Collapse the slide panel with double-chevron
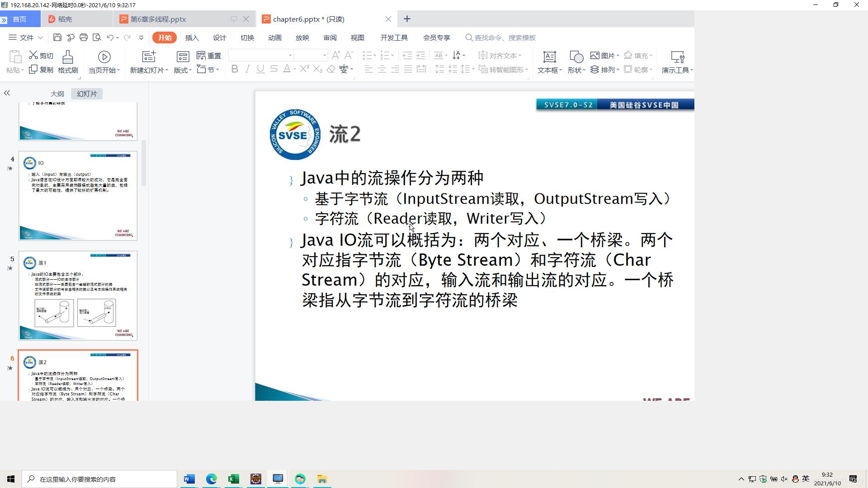The width and height of the screenshot is (868, 488). [x=7, y=93]
